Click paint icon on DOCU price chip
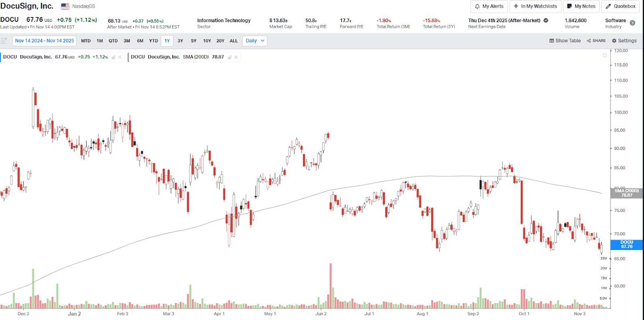The width and height of the screenshot is (644, 320). pyautogui.click(x=114, y=57)
